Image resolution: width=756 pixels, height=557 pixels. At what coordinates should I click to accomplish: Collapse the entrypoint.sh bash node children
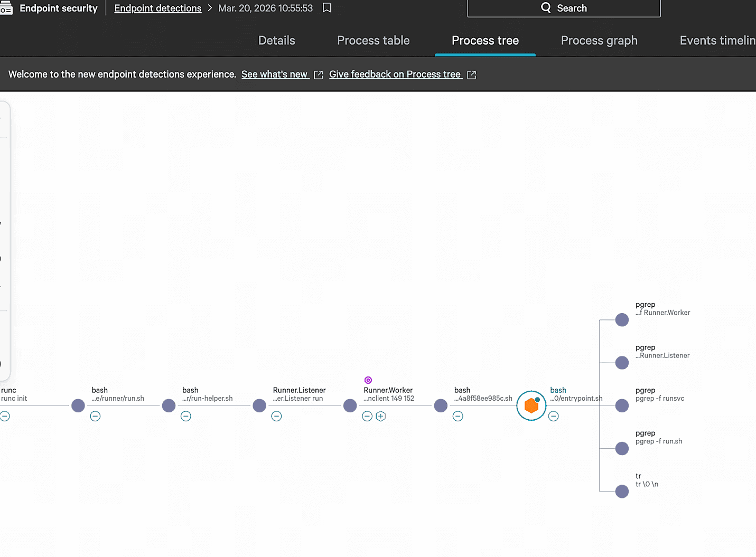(554, 416)
